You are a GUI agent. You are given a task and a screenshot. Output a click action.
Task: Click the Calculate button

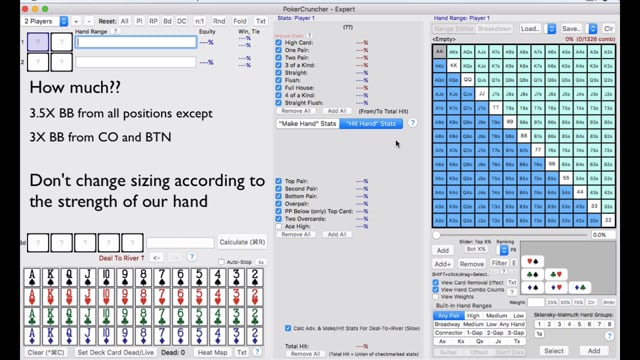click(242, 242)
